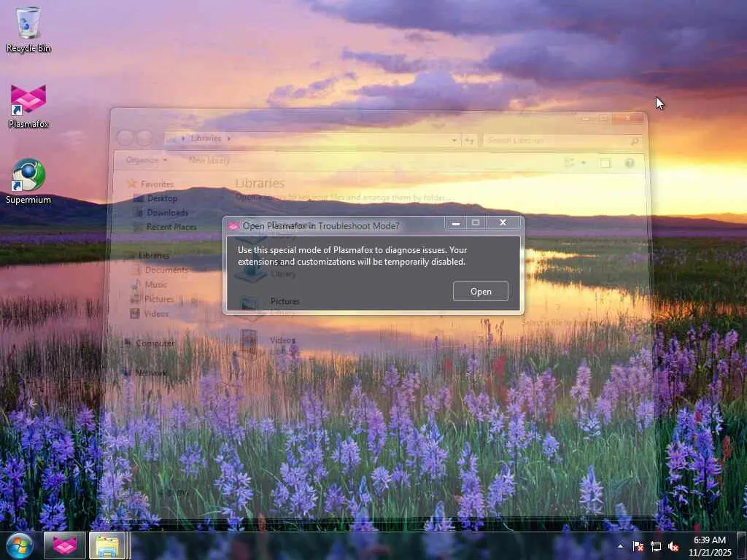747x560 pixels.
Task: Open the taskbar clock and date
Action: [x=709, y=546]
